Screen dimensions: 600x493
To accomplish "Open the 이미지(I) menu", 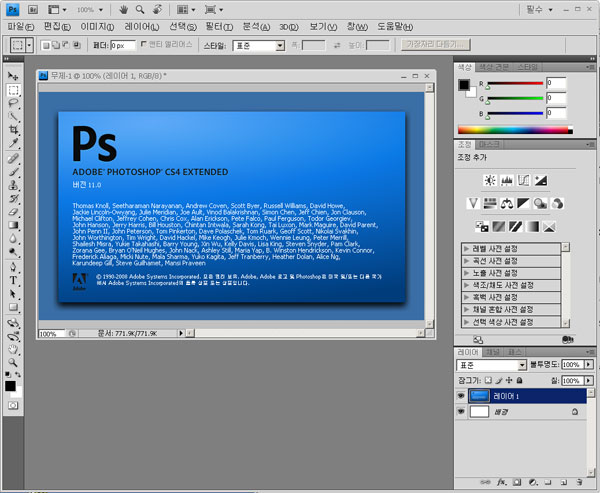I will 97,27.
